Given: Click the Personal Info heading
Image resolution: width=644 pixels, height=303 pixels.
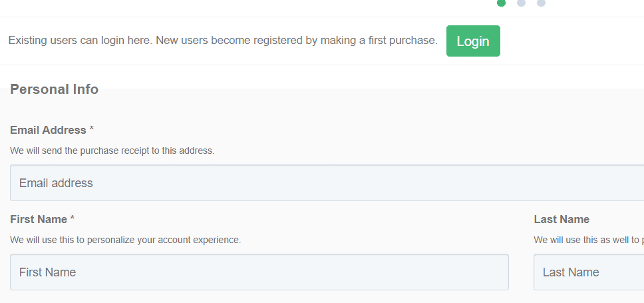Looking at the screenshot, I should tap(54, 89).
